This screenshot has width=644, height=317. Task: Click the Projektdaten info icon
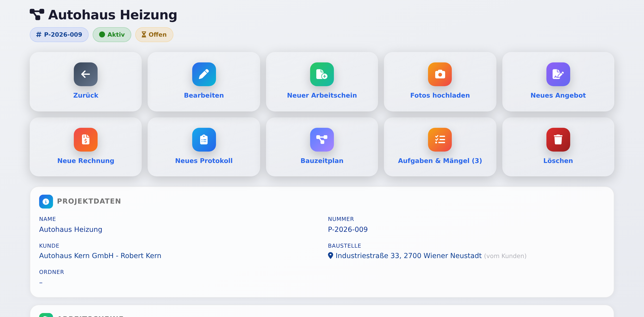click(x=46, y=202)
